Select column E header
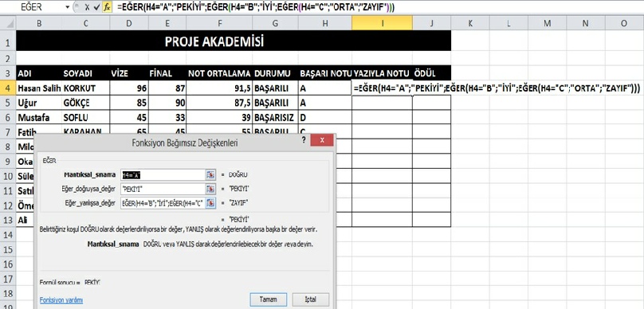Image resolution: width=644 pixels, height=309 pixels. tap(167, 24)
